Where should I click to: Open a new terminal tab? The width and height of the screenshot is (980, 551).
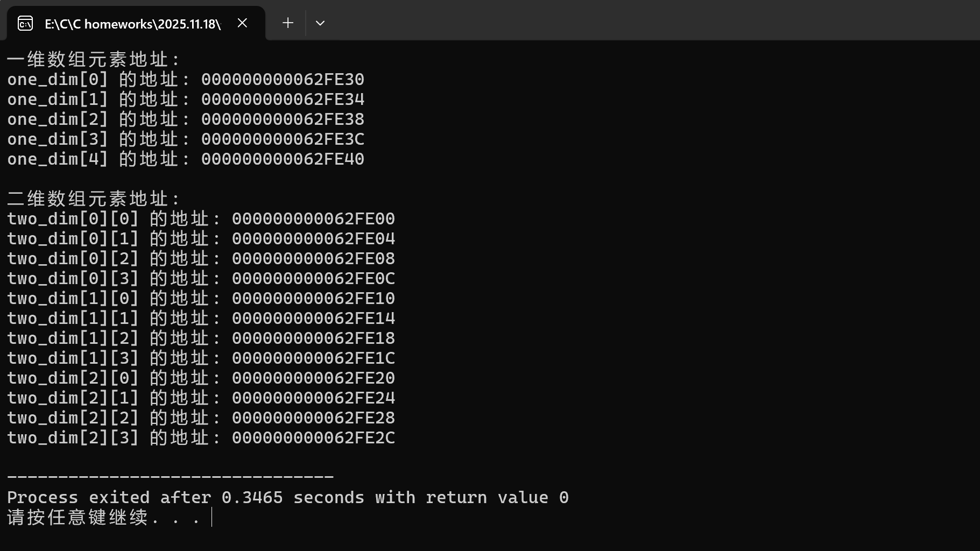click(288, 23)
